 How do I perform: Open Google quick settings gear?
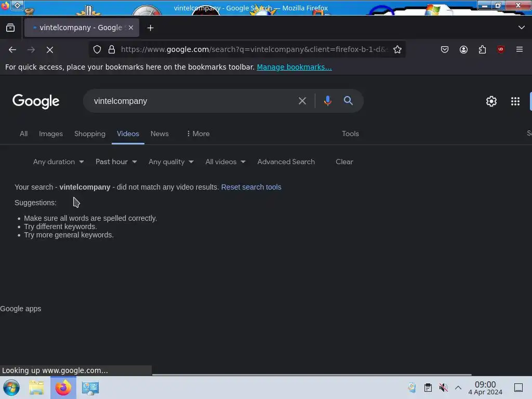point(491,101)
